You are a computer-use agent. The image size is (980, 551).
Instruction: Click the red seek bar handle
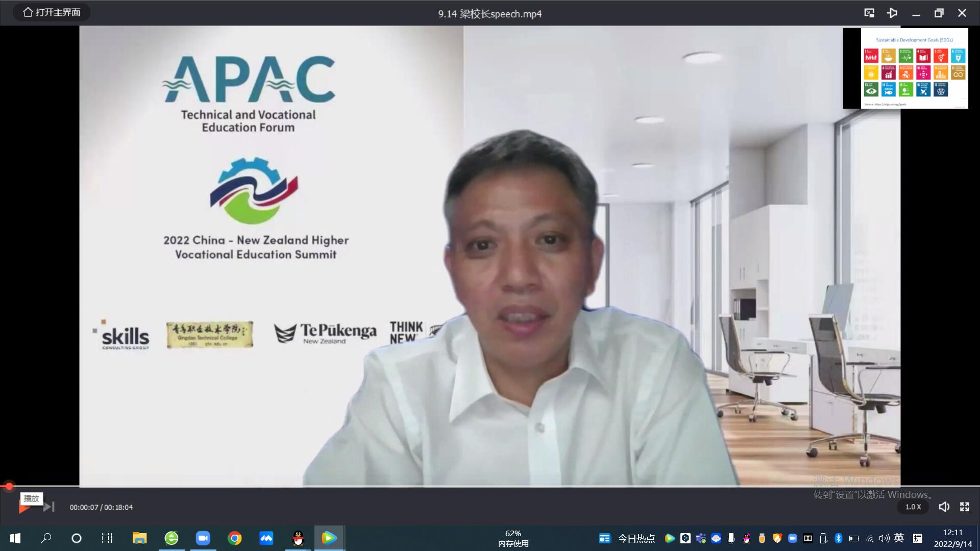[9, 486]
